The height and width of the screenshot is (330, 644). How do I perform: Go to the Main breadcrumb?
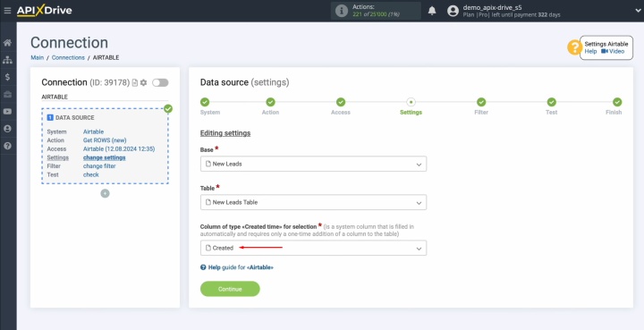point(37,58)
